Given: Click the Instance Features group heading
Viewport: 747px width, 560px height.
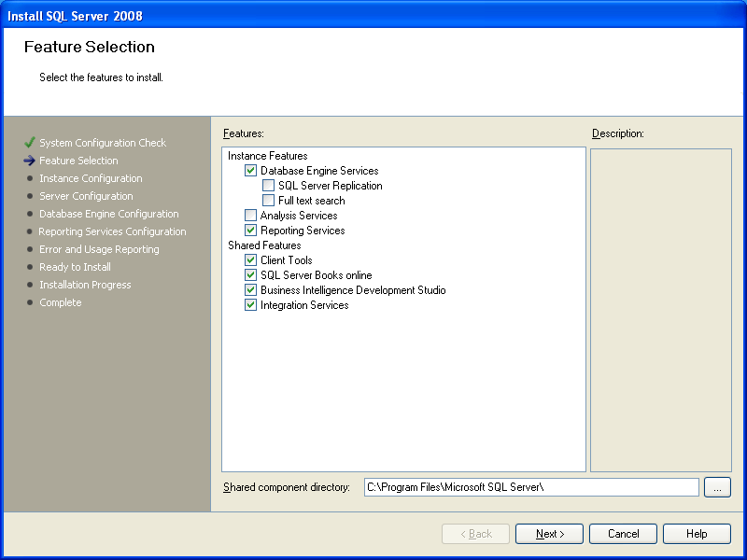Looking at the screenshot, I should [x=267, y=156].
